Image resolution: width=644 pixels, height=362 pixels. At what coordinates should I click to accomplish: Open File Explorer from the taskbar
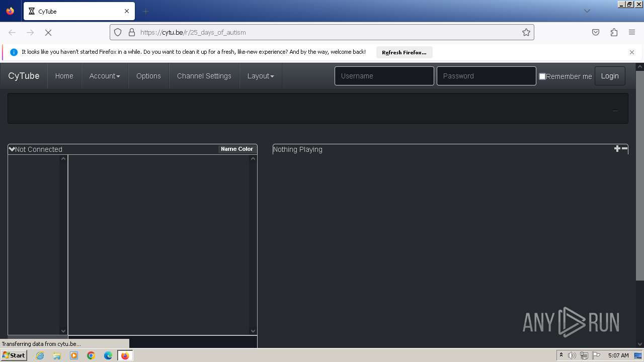tap(57, 355)
